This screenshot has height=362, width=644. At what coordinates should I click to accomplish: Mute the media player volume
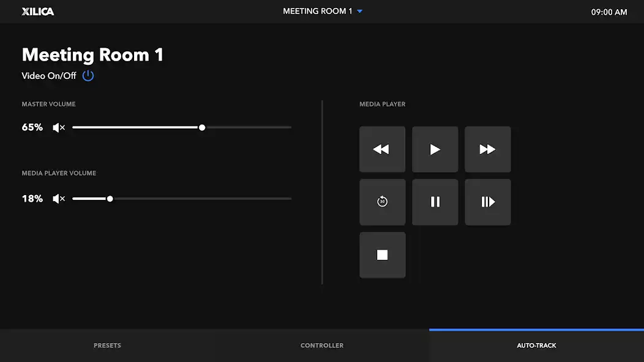59,199
